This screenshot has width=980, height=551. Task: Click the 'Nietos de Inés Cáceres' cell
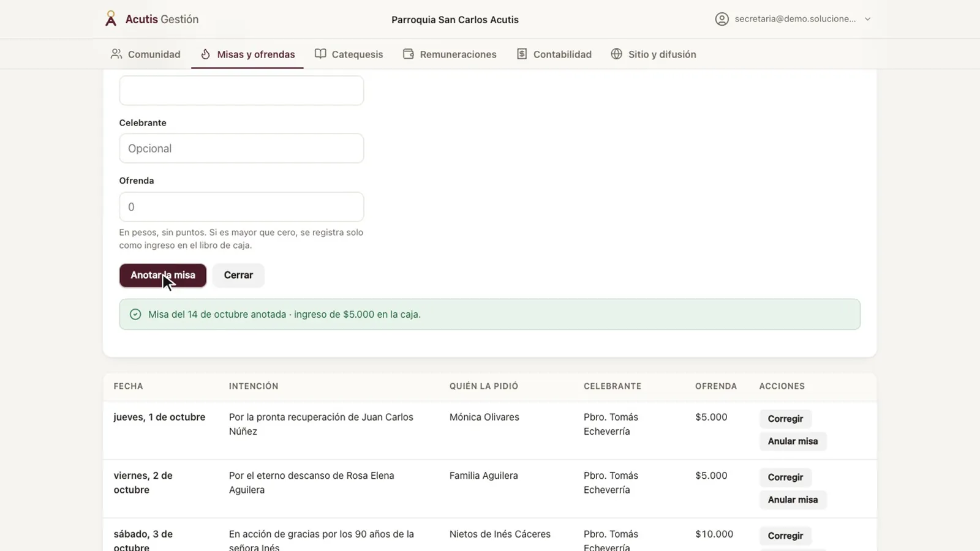point(500,534)
